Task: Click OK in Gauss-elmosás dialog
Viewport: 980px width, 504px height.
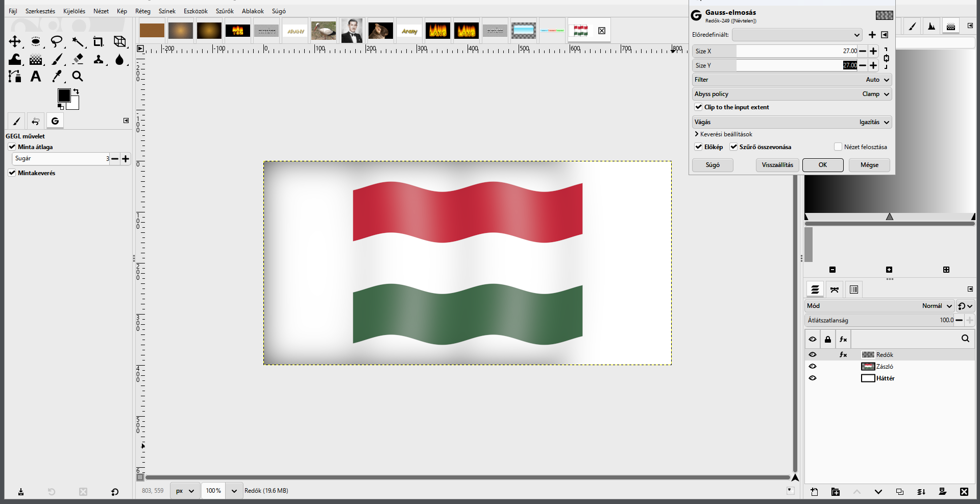Action: (823, 165)
